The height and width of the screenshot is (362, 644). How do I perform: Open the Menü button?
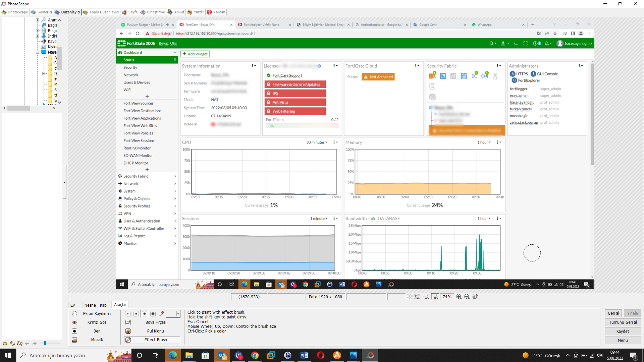click(x=623, y=340)
